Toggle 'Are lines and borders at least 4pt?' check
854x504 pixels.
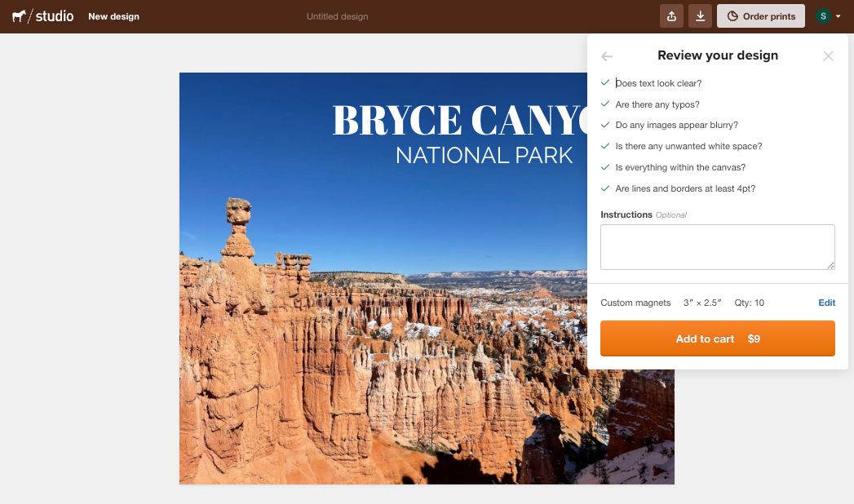605,188
